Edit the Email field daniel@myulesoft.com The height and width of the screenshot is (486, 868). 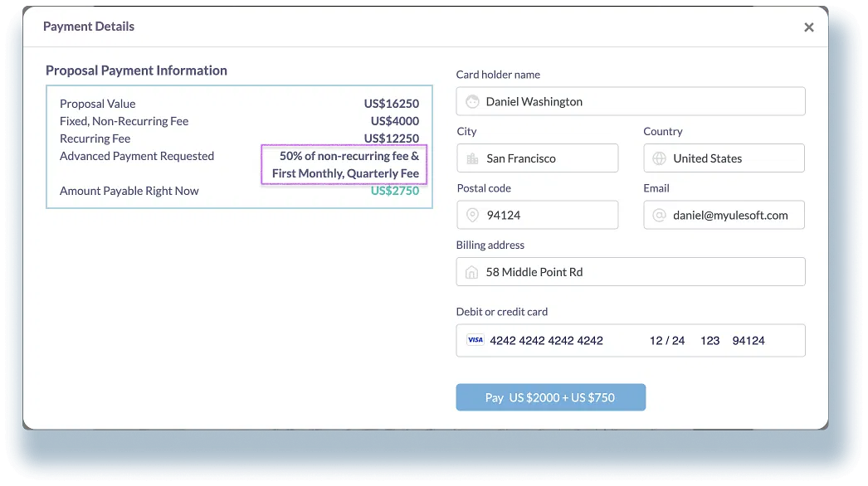tap(724, 216)
